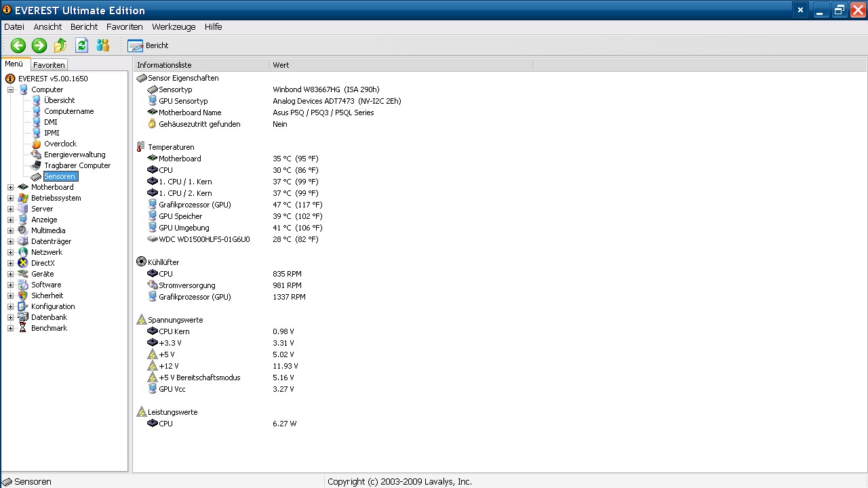Collapse the Computer tree node
This screenshot has width=868, height=488.
[10, 89]
